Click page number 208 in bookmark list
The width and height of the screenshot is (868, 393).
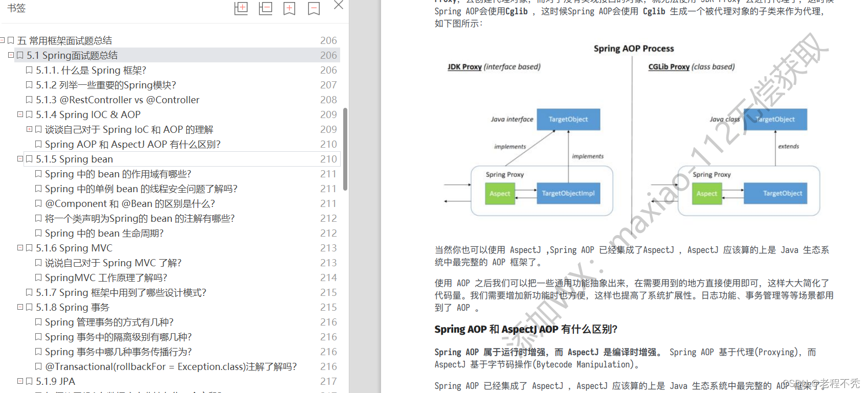pos(328,100)
